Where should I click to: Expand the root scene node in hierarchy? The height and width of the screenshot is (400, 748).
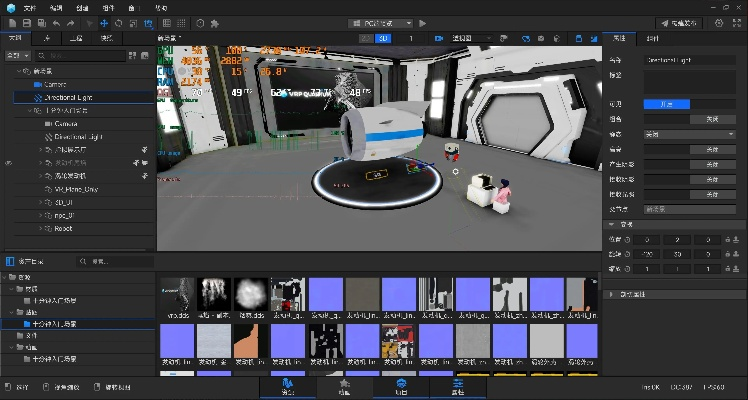18,72
